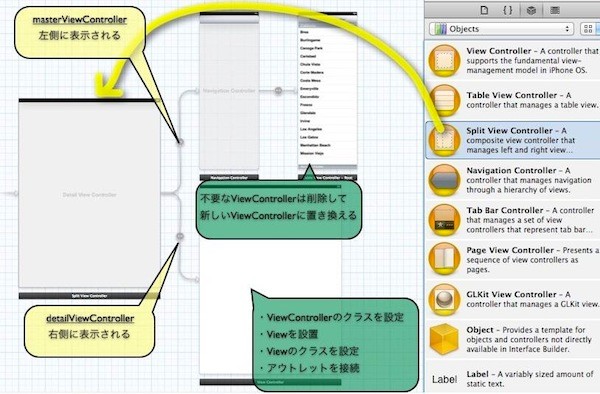Select the Object cube icon
This screenshot has height=394, width=600.
pyautogui.click(x=444, y=339)
